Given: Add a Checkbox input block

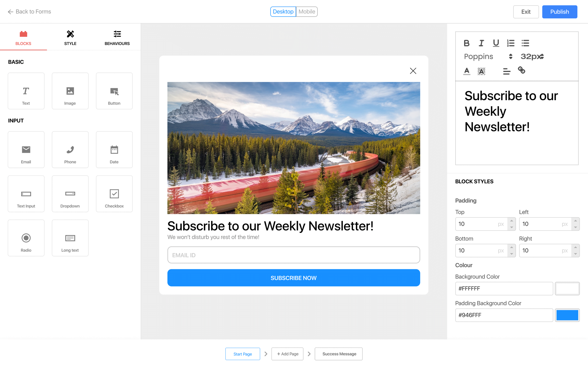Looking at the screenshot, I should tap(114, 194).
